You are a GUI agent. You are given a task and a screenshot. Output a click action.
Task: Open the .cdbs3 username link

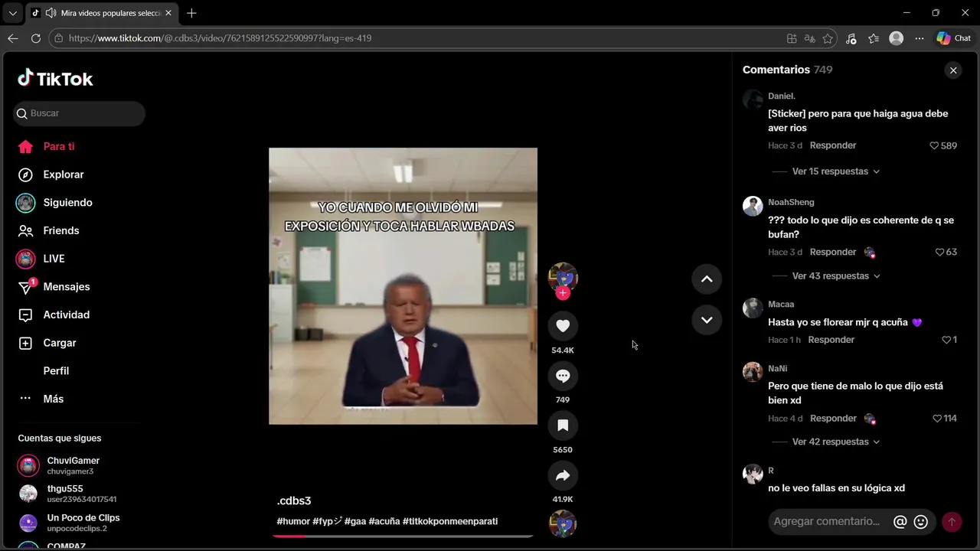pos(294,501)
